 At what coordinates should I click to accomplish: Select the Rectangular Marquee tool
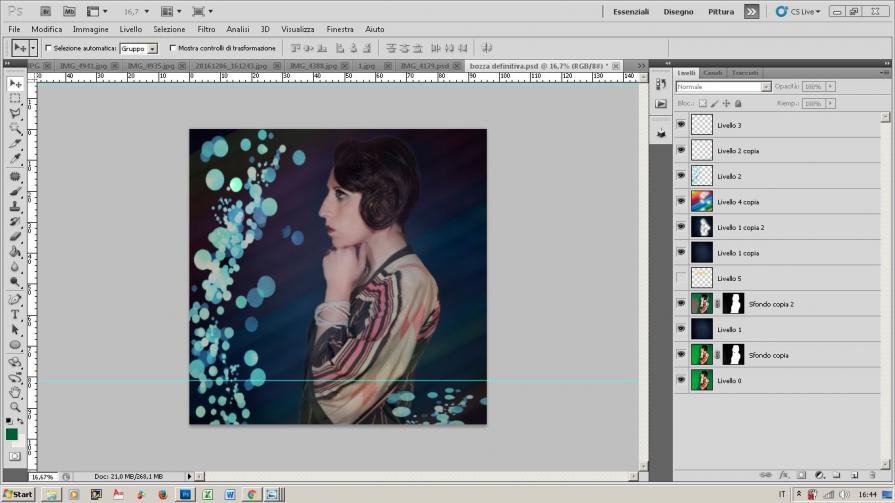tap(16, 99)
